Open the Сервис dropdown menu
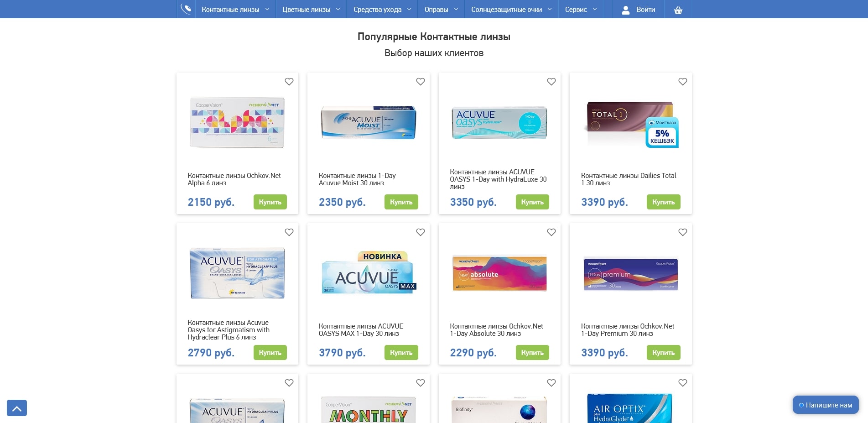This screenshot has height=423, width=868. click(x=581, y=9)
